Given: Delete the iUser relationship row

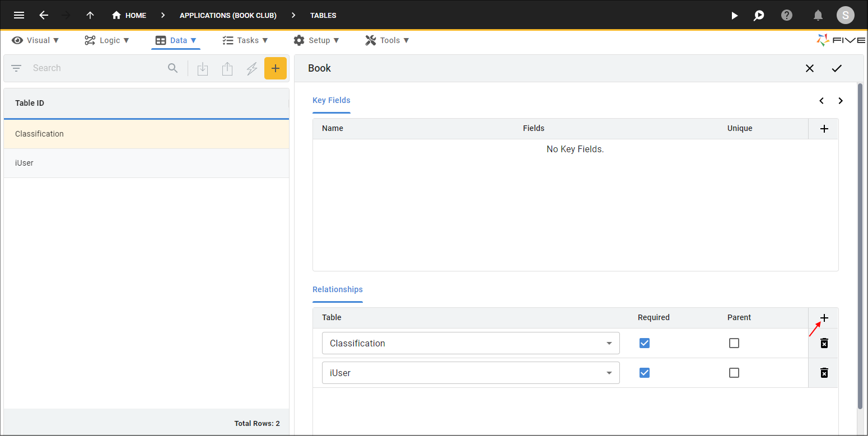Looking at the screenshot, I should 824,373.
